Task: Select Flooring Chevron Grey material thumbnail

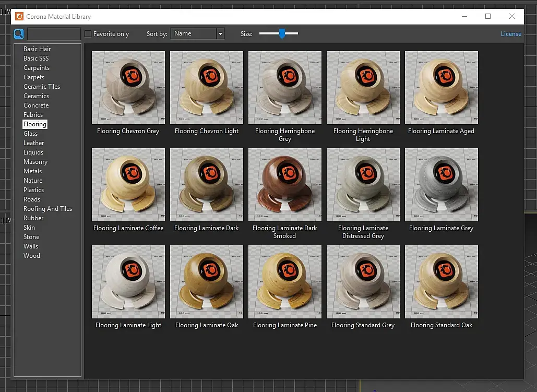Action: tap(128, 88)
